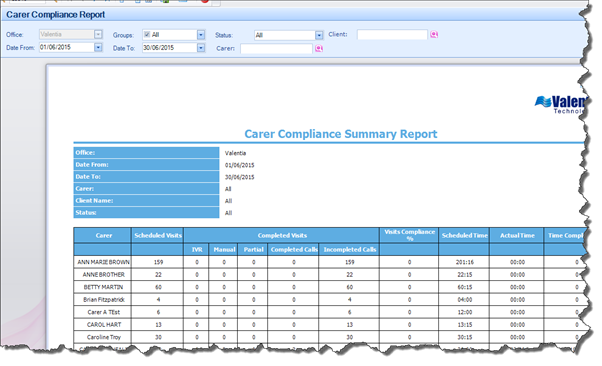Open the Groups dropdown arrow
602x366 pixels.
coord(201,35)
